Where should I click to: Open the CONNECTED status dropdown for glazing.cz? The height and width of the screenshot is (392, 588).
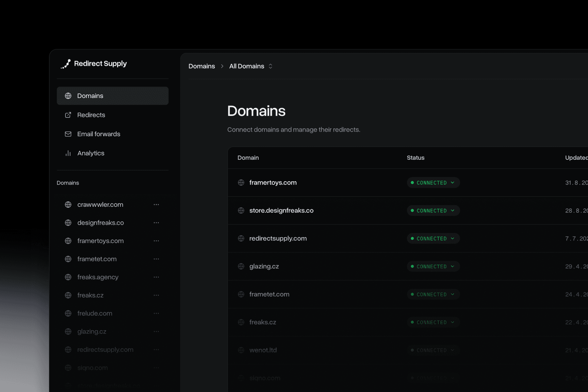(433, 267)
